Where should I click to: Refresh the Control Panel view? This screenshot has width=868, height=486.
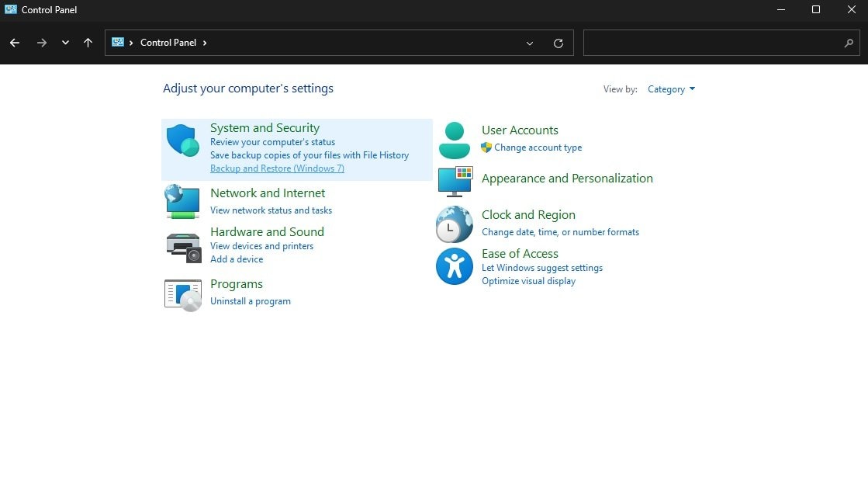click(x=558, y=43)
